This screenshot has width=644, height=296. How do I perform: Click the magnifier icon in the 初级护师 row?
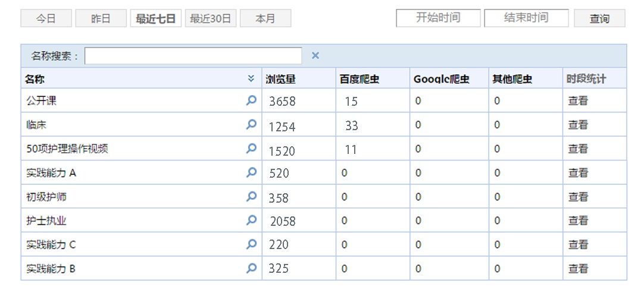(251, 197)
